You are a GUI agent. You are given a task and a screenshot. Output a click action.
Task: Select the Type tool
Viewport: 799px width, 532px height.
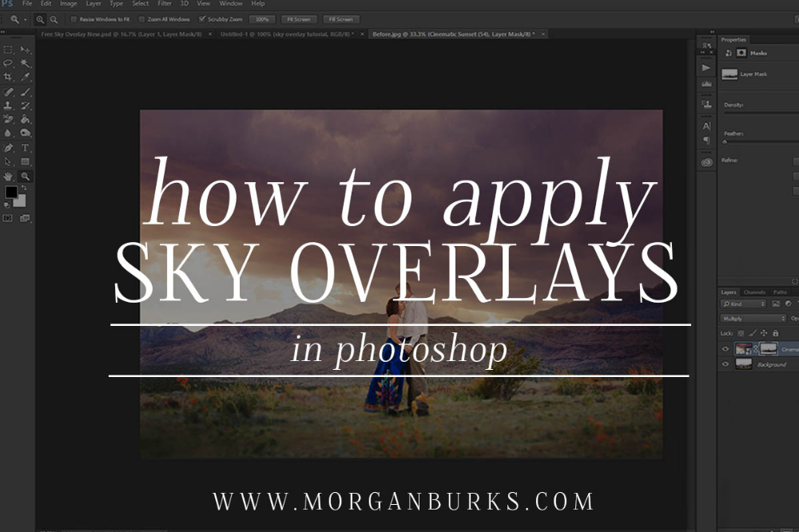click(25, 149)
